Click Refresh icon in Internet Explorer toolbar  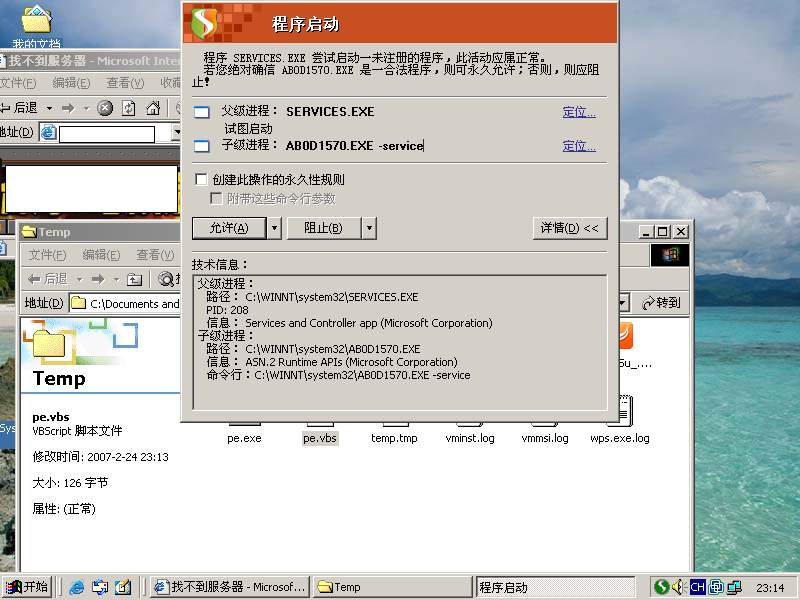(x=129, y=108)
